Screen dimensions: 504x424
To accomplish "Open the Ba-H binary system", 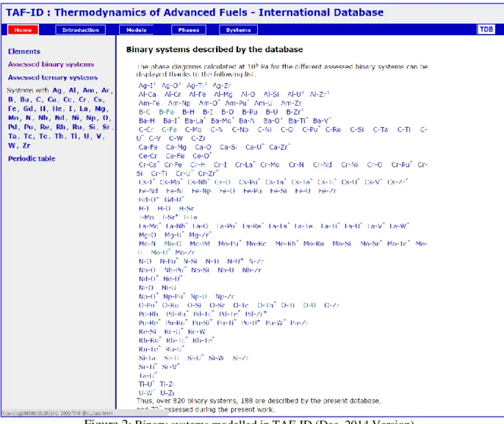I will pyautogui.click(x=147, y=121).
